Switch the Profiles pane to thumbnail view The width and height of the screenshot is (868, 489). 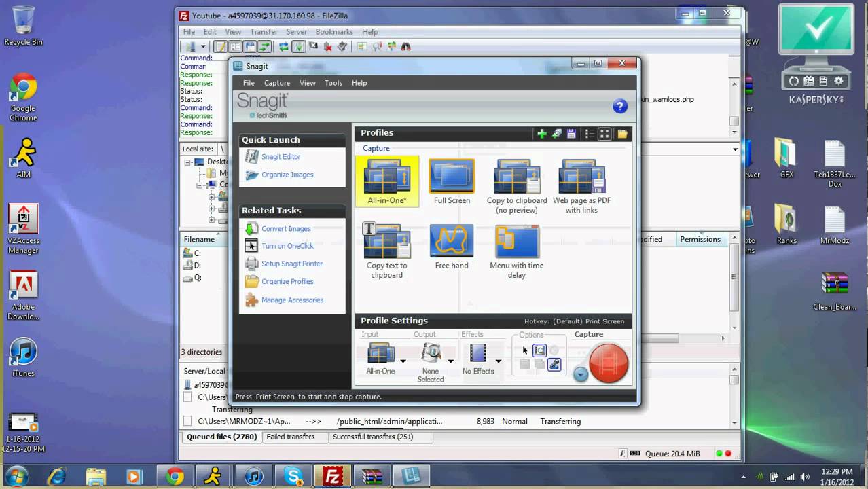pos(604,134)
